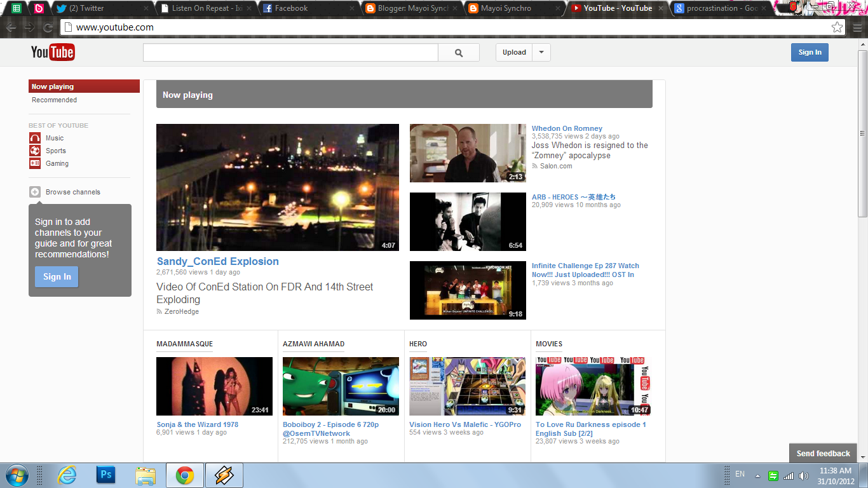Open Vision Hero Vs Malefic link
Image resolution: width=868 pixels, height=488 pixels.
coord(465,424)
